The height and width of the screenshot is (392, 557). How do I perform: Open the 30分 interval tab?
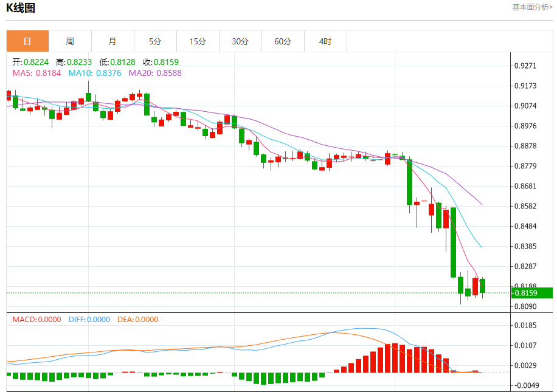coord(240,41)
